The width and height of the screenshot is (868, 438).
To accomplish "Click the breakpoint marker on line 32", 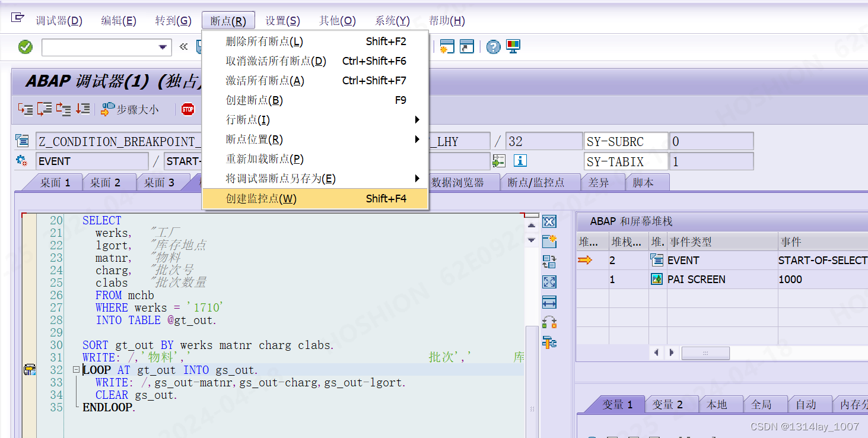I will click(x=29, y=370).
